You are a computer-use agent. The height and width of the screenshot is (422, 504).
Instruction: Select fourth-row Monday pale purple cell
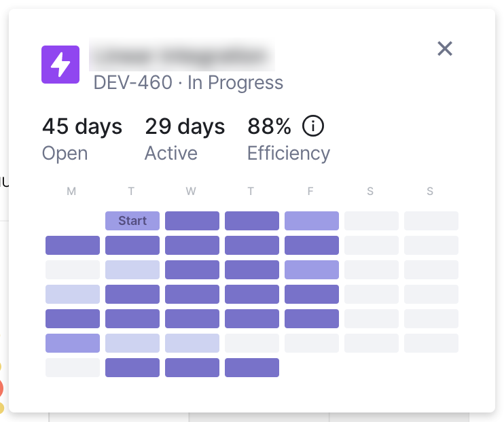73,294
